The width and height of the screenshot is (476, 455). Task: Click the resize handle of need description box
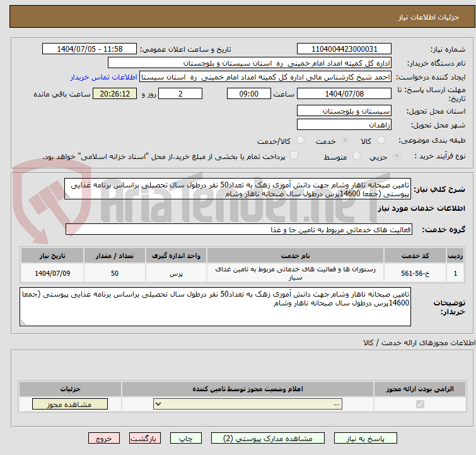[67, 196]
